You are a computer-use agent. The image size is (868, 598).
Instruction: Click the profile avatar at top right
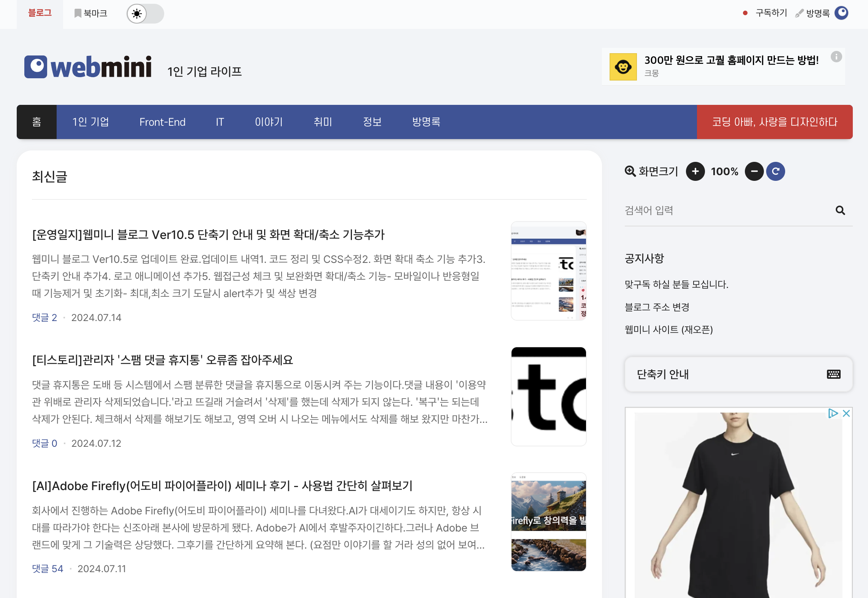click(841, 13)
